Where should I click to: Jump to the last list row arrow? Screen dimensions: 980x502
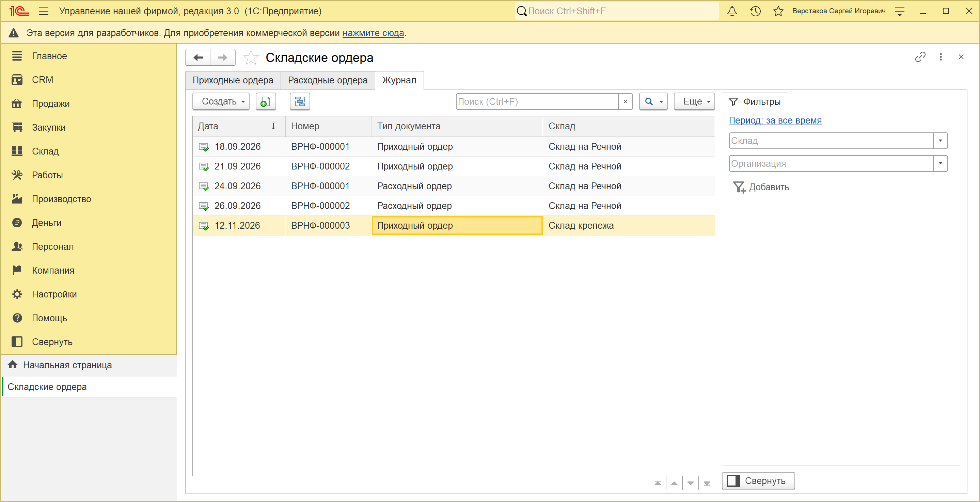pyautogui.click(x=707, y=483)
